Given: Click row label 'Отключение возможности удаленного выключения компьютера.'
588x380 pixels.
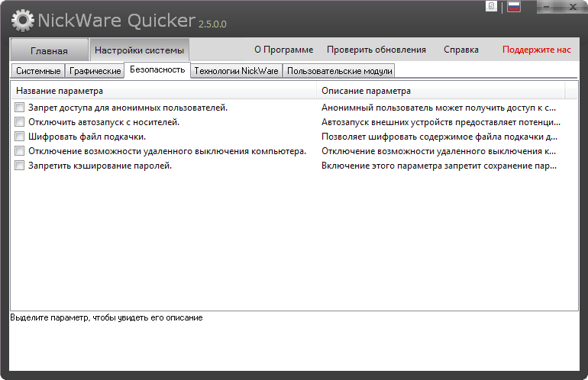Looking at the screenshot, I should [x=167, y=151].
